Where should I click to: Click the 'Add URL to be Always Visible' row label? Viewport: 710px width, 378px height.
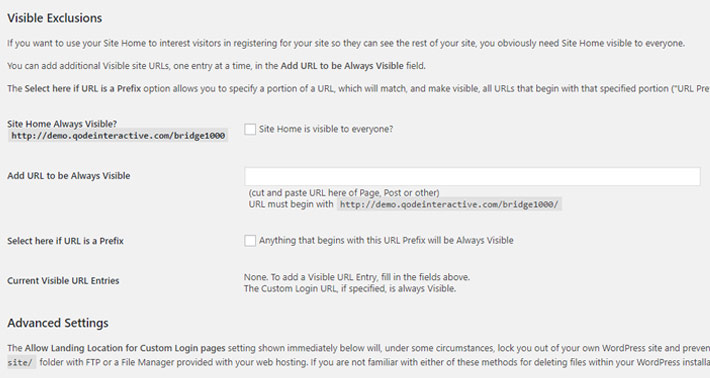tap(69, 176)
